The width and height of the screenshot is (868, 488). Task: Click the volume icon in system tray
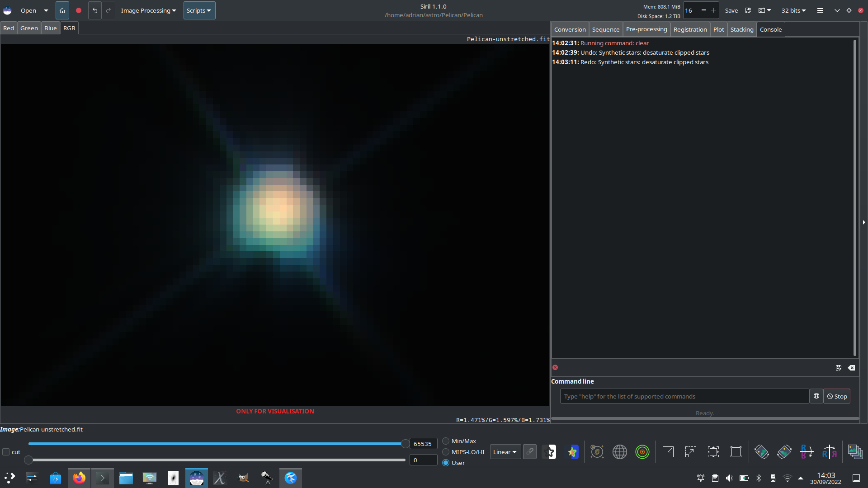pyautogui.click(x=729, y=478)
